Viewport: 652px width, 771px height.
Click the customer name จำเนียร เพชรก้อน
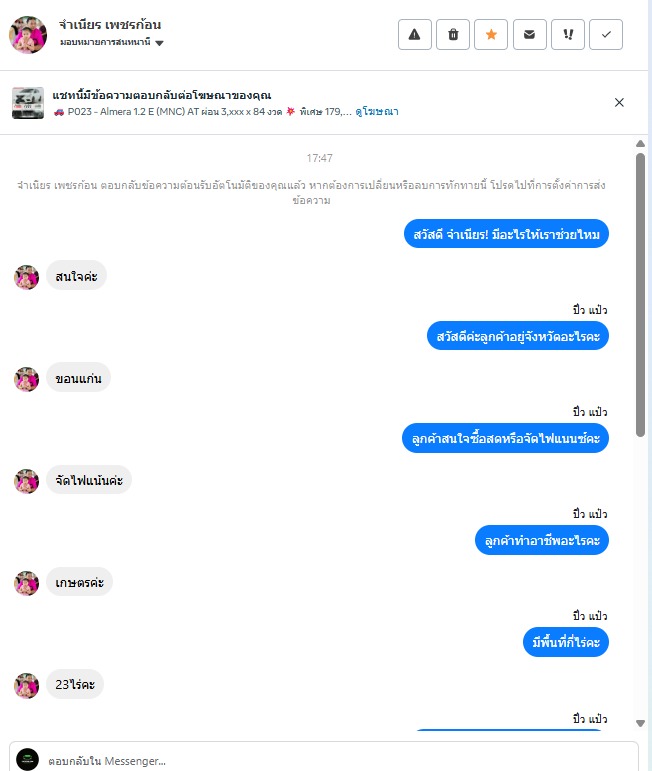[x=110, y=25]
